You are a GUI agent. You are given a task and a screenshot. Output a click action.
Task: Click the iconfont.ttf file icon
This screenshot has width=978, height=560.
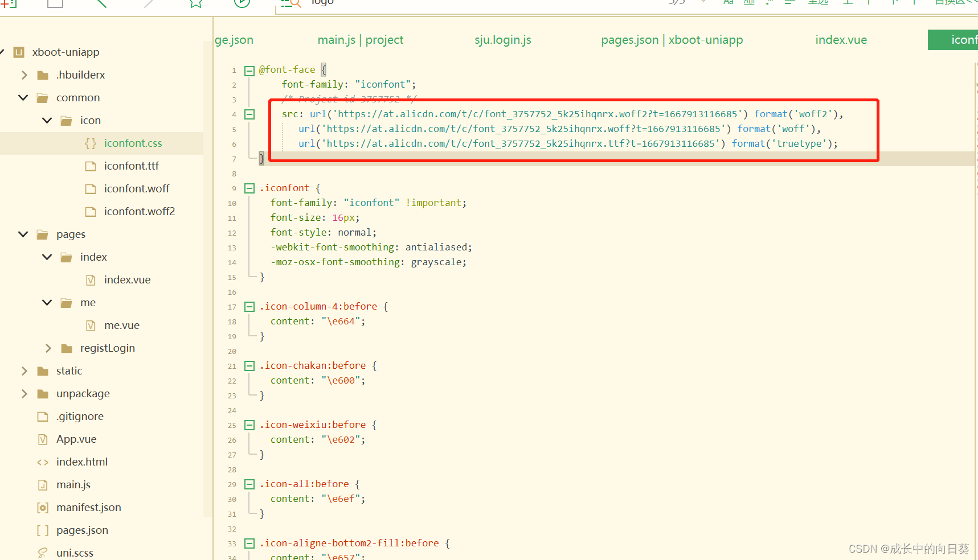pos(91,166)
